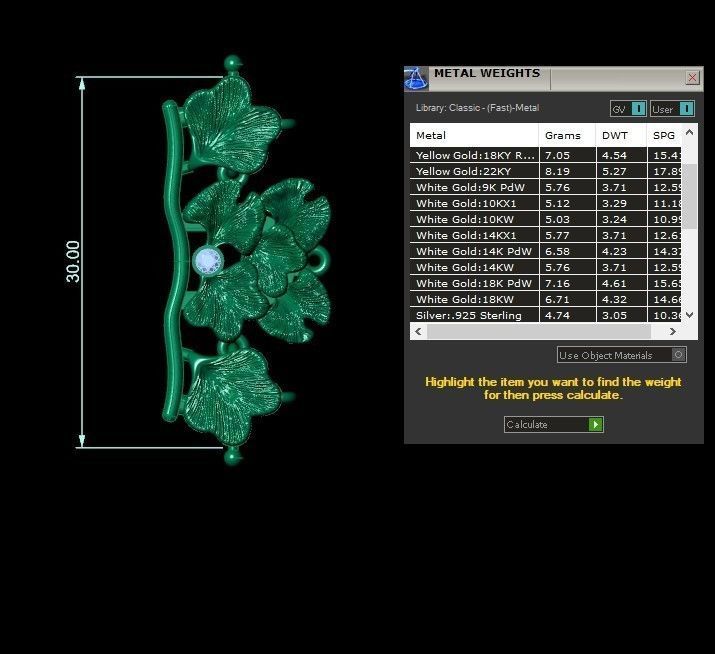Click the metal list's down arrow
The height and width of the screenshot is (654, 715).
pyautogui.click(x=689, y=315)
